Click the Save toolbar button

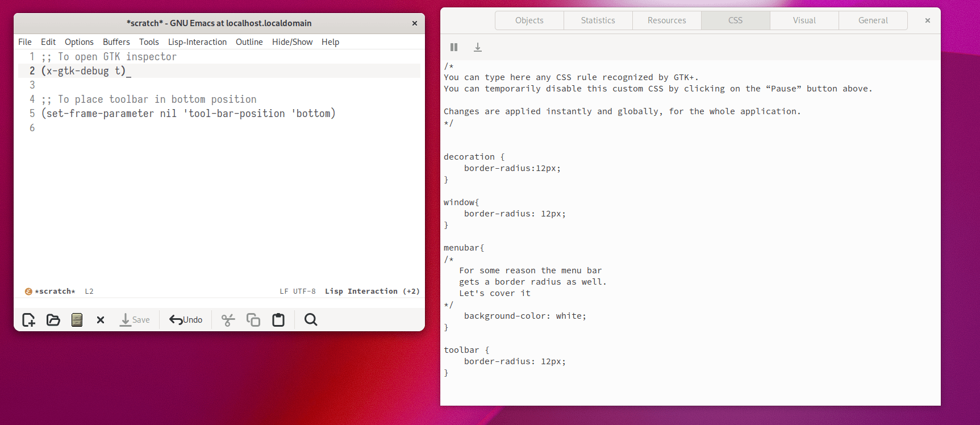click(x=135, y=320)
